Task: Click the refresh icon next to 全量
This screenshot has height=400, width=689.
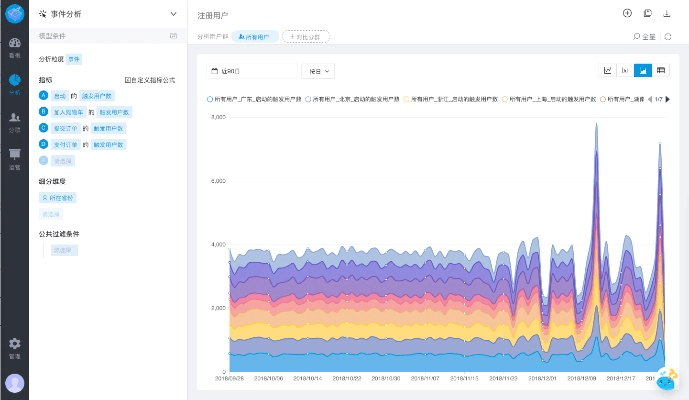Action: [x=667, y=36]
